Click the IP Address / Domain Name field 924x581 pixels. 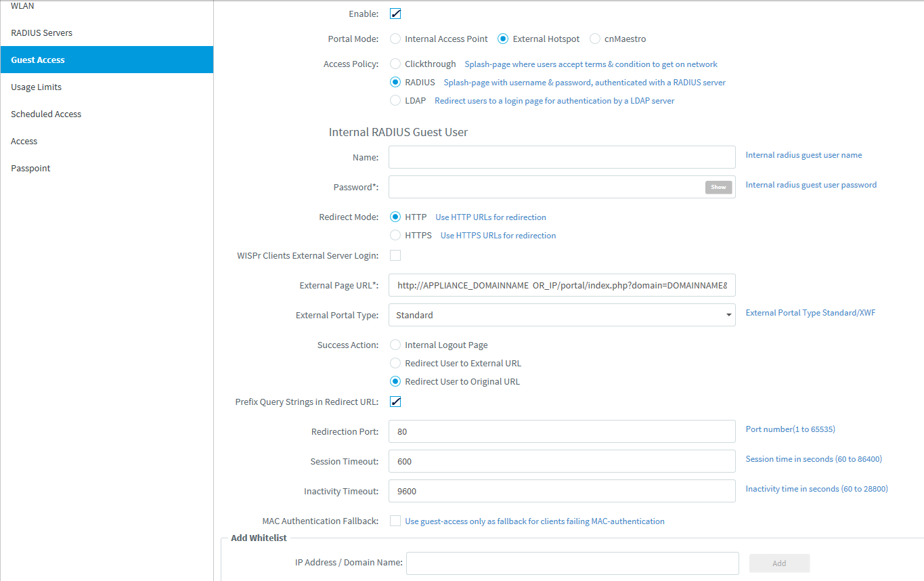click(x=572, y=563)
